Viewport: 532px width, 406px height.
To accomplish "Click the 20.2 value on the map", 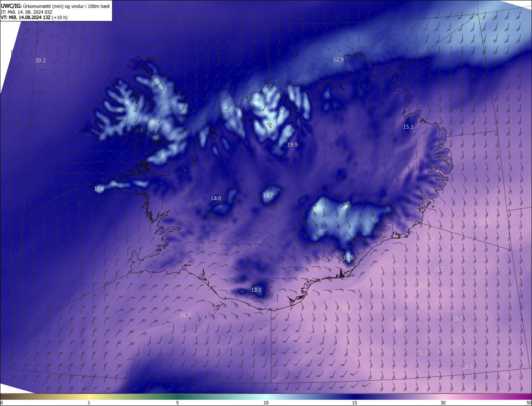I will [x=40, y=61].
